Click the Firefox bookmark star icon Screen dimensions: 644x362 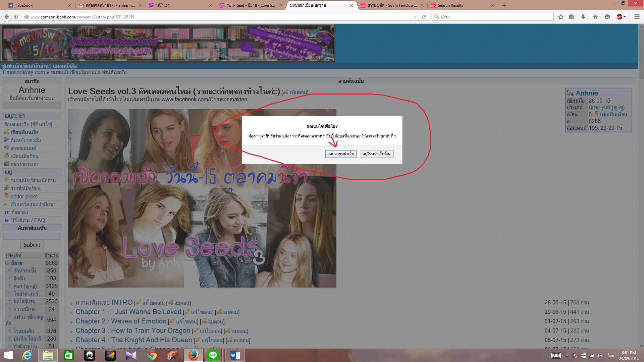click(560, 17)
